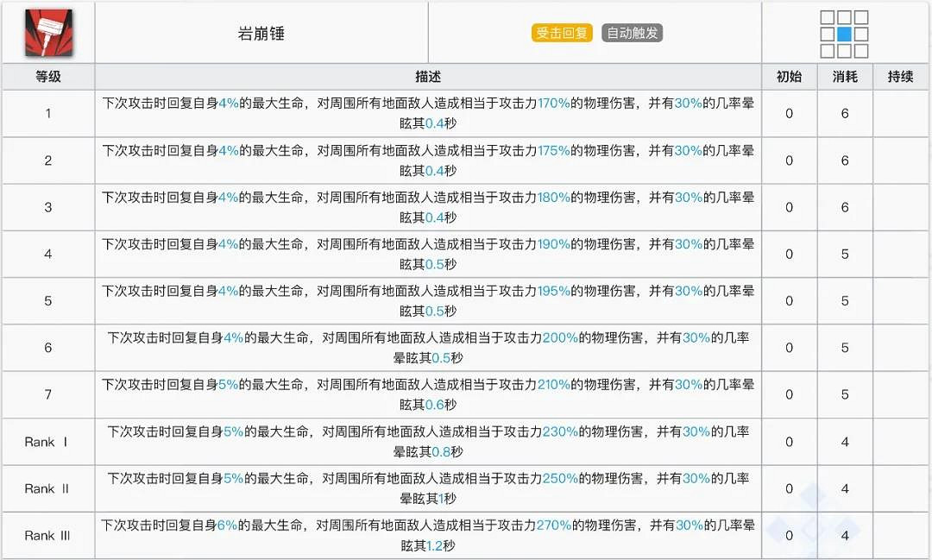
Task: Expand the 描述 column header
Action: [x=429, y=77]
